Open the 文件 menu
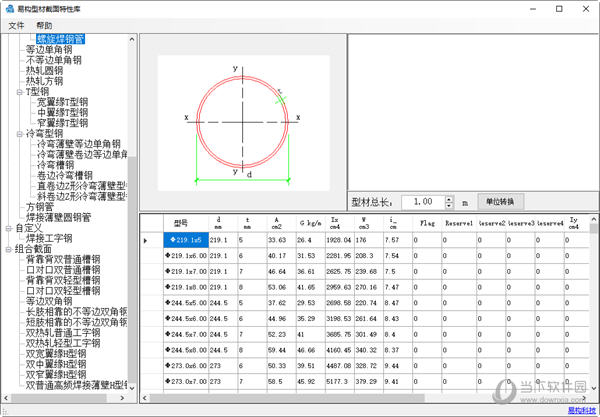The height and width of the screenshot is (417, 600). [x=16, y=25]
